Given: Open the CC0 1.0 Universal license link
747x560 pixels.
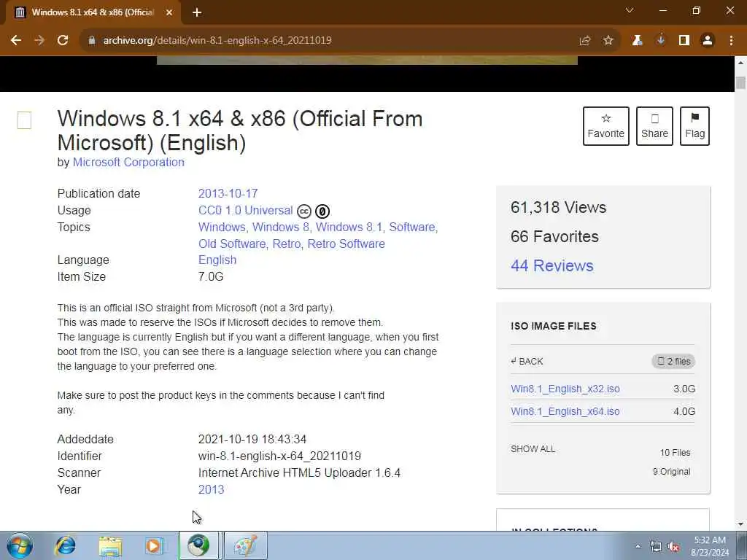Looking at the screenshot, I should click(245, 211).
